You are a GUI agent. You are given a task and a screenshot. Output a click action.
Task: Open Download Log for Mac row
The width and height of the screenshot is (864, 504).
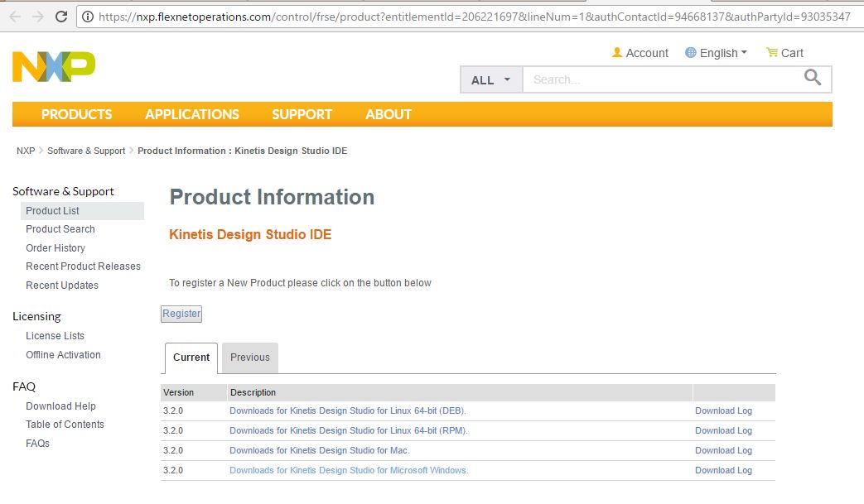coord(723,450)
